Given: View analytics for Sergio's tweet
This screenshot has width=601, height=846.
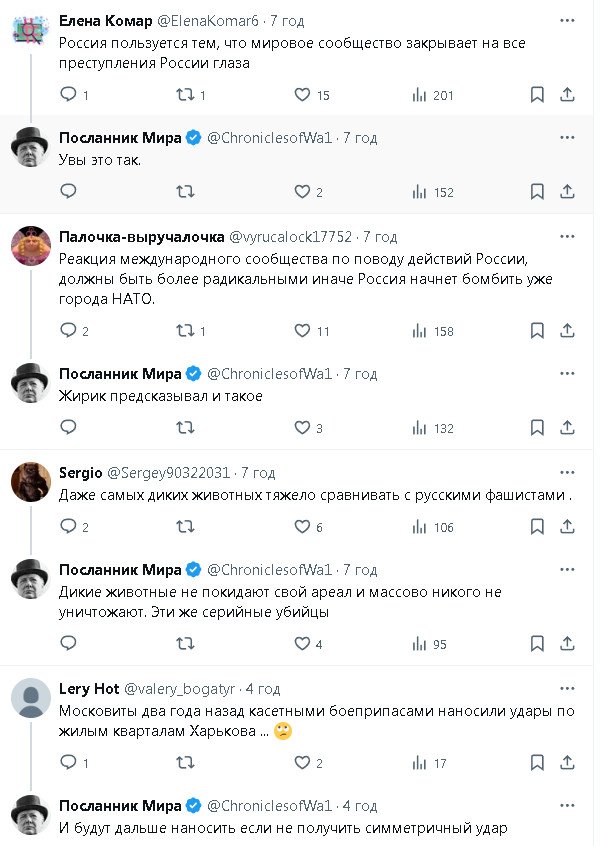Looking at the screenshot, I should [420, 527].
